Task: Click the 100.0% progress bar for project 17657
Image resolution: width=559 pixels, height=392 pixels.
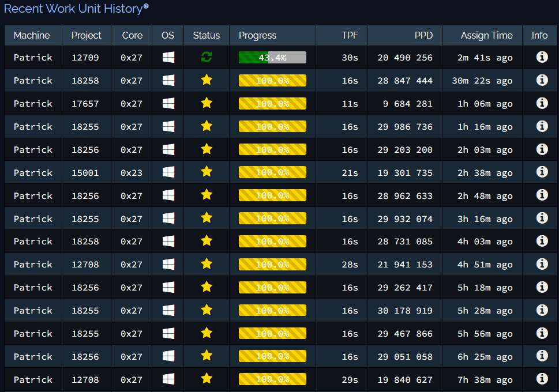Action: coord(272,104)
